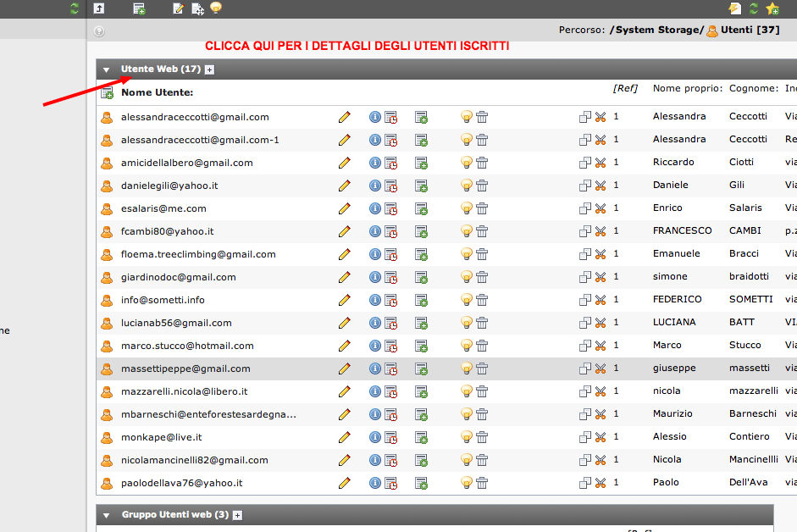This screenshot has height=532, width=797.
Task: Click the help question mark icon
Action: click(x=99, y=31)
